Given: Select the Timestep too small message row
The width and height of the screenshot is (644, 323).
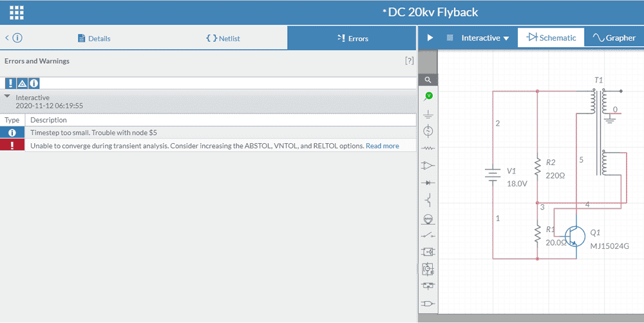Looking at the screenshot, I should pos(208,133).
